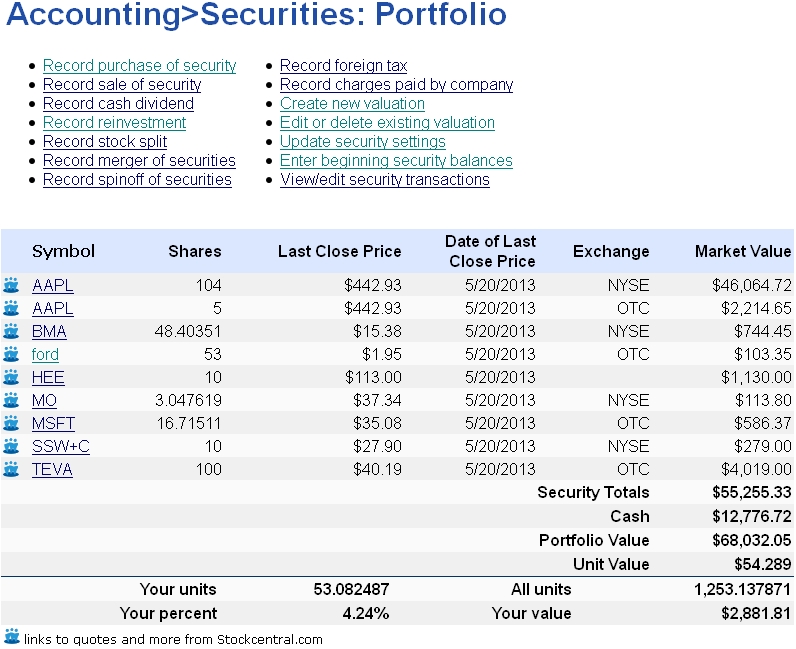
Task: Open Record charges paid by company link
Action: pyautogui.click(x=396, y=84)
